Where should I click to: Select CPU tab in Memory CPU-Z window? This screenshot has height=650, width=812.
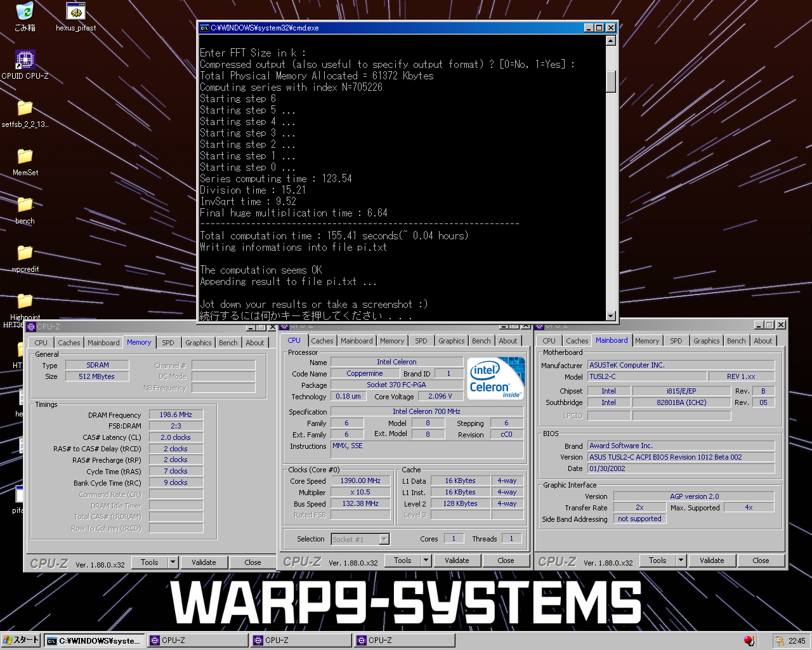coord(41,343)
